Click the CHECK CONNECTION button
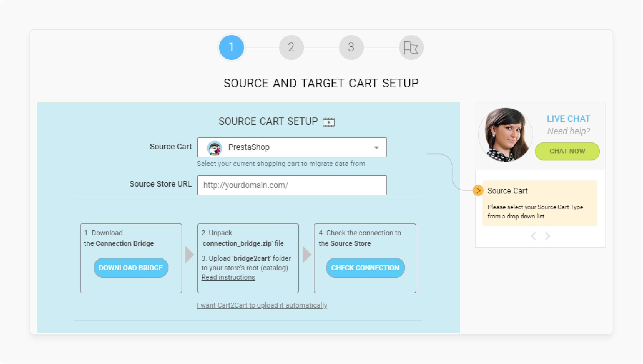643x364 pixels. coord(366,267)
